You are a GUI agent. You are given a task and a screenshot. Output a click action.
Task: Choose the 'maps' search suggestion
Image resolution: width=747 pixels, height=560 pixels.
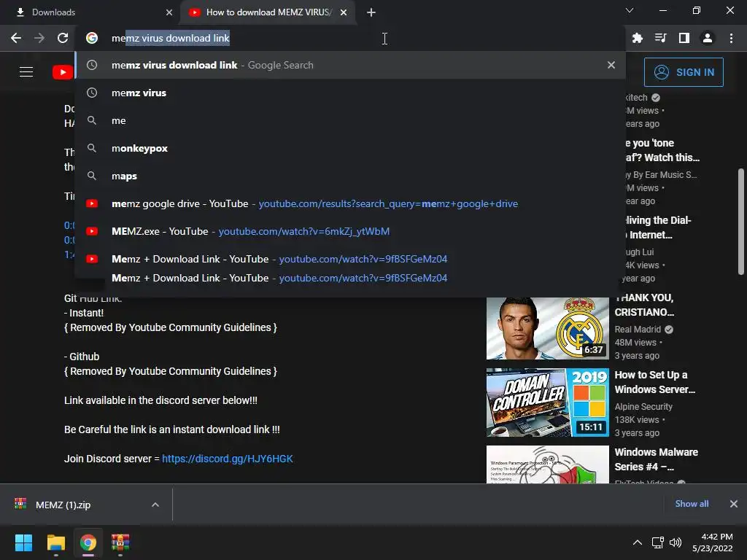click(350, 176)
